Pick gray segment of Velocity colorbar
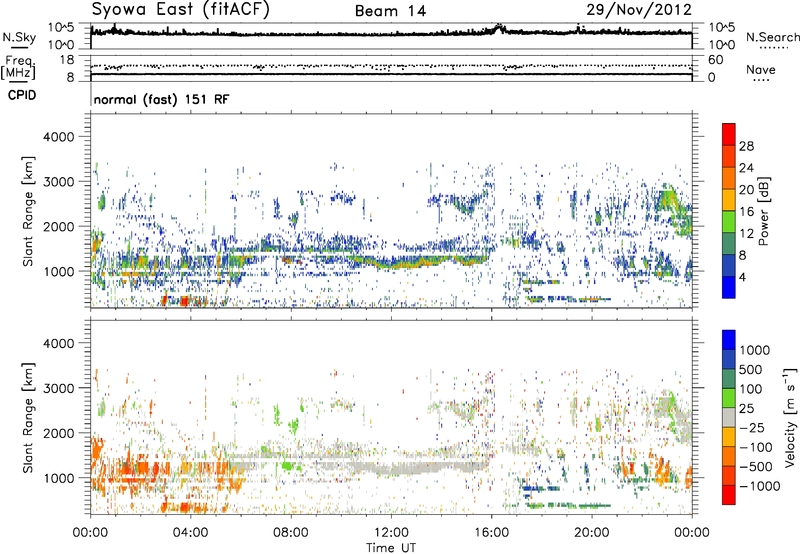This screenshot has height=554, width=800. click(x=729, y=417)
